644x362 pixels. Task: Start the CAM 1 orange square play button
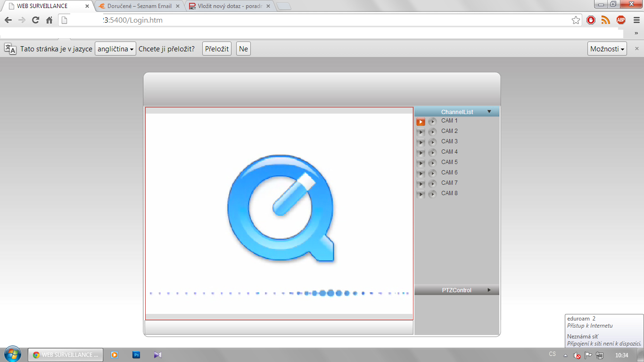(x=421, y=122)
